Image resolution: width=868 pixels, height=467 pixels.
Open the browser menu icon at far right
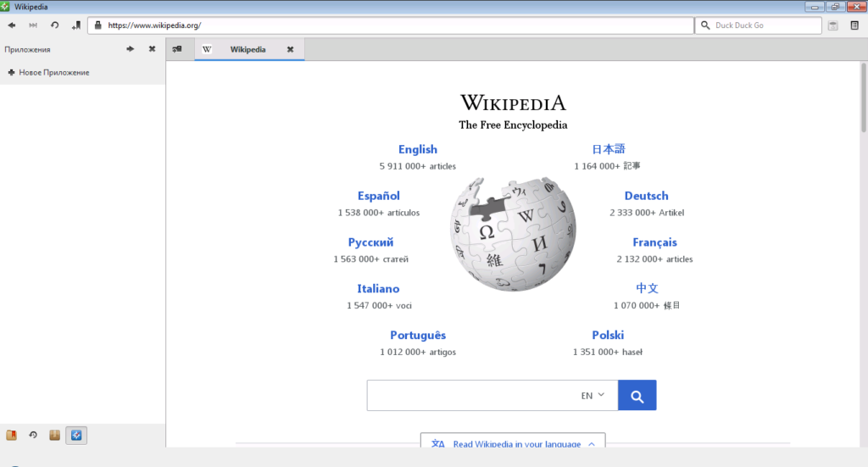pos(854,25)
